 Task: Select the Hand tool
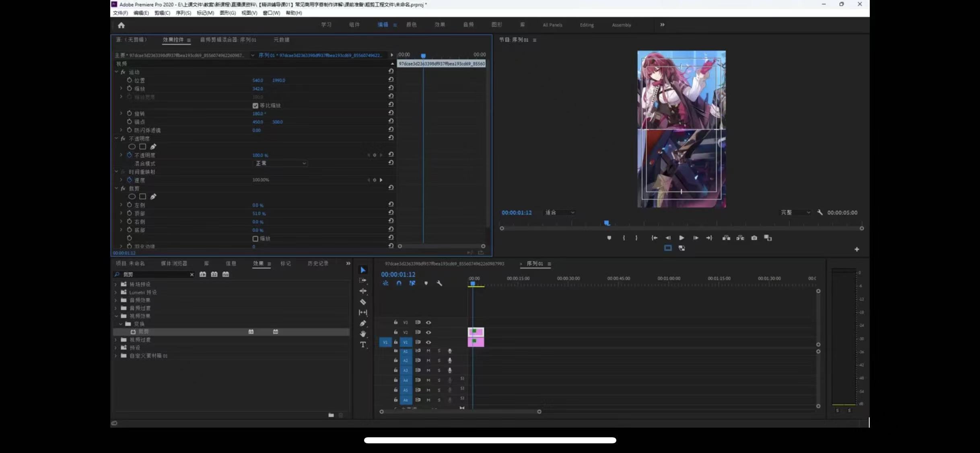pyautogui.click(x=363, y=334)
